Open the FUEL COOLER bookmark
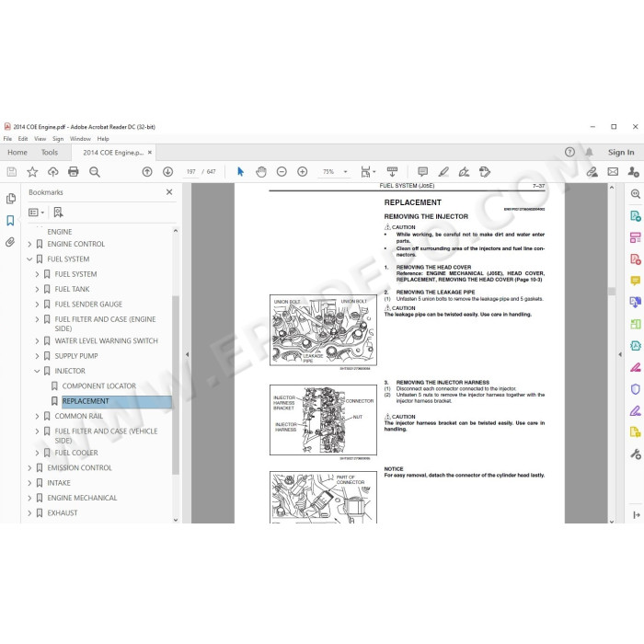Screen dimensions: 644x644 tap(76, 453)
